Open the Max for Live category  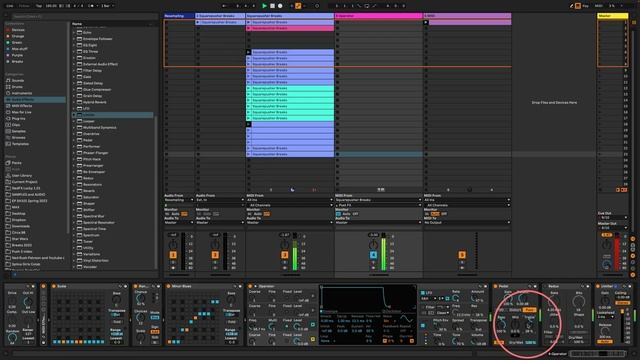pos(21,112)
